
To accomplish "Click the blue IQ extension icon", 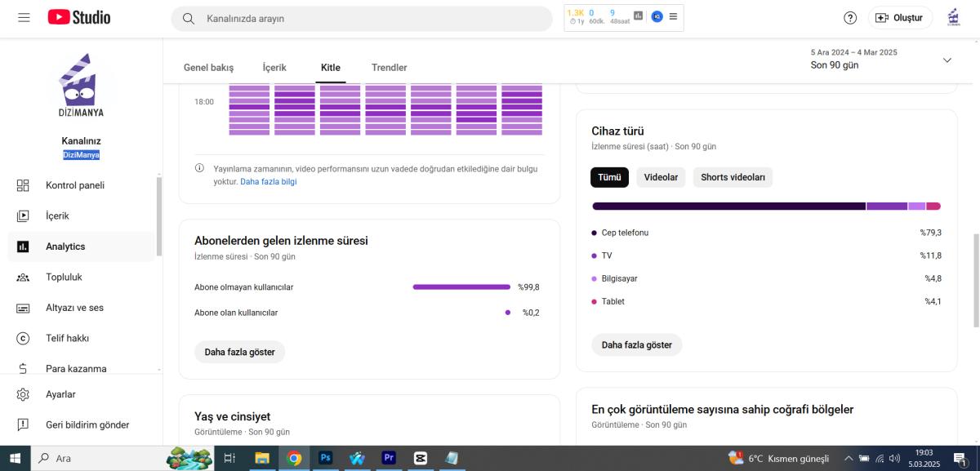I will point(657,16).
